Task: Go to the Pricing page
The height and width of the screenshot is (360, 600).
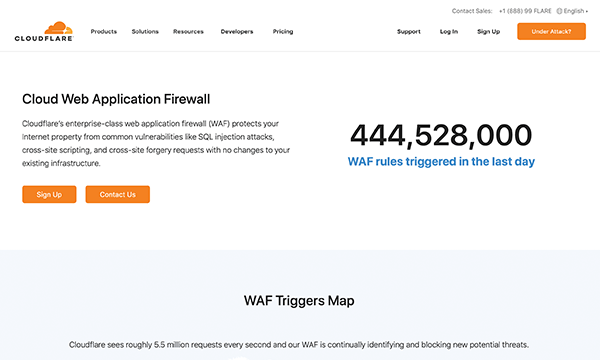Action: click(283, 31)
